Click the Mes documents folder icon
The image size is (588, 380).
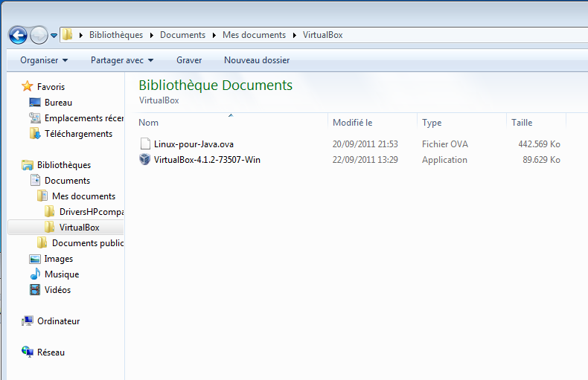point(42,196)
